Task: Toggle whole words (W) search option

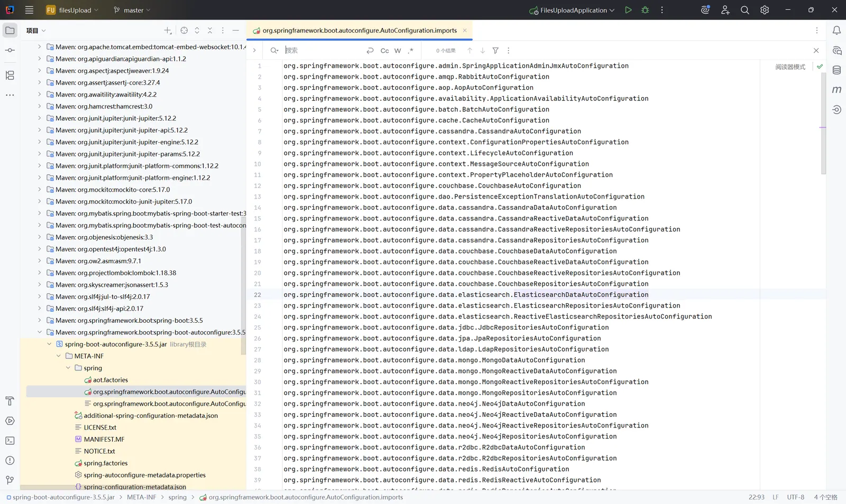Action: (398, 51)
